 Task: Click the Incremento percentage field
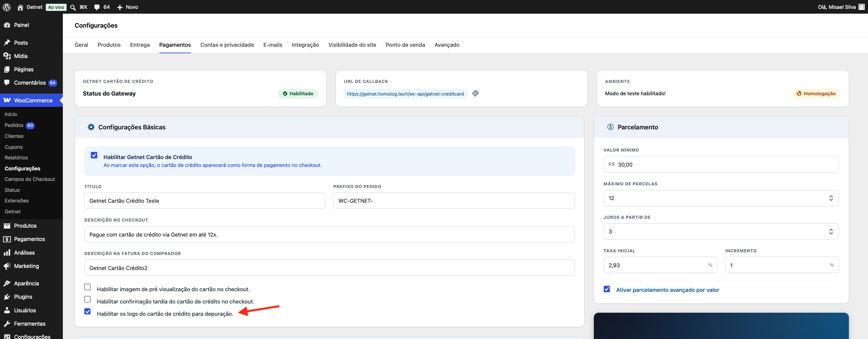click(x=782, y=265)
